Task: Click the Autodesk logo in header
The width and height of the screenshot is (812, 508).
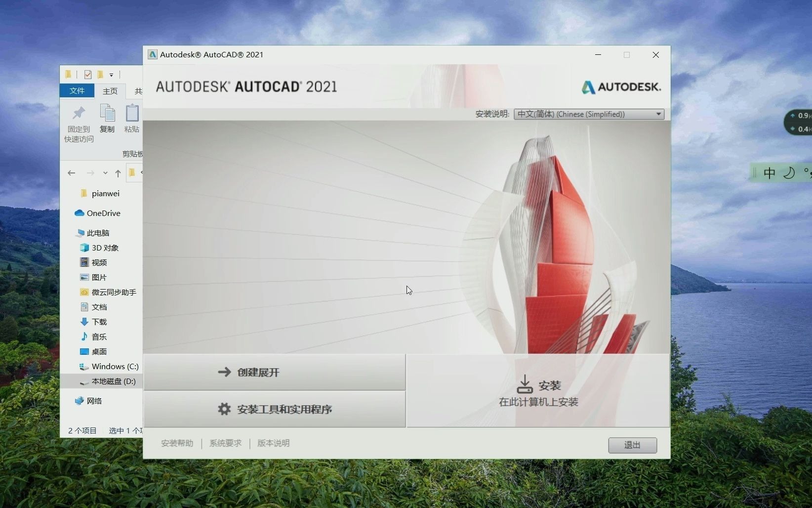Action: pyautogui.click(x=621, y=87)
